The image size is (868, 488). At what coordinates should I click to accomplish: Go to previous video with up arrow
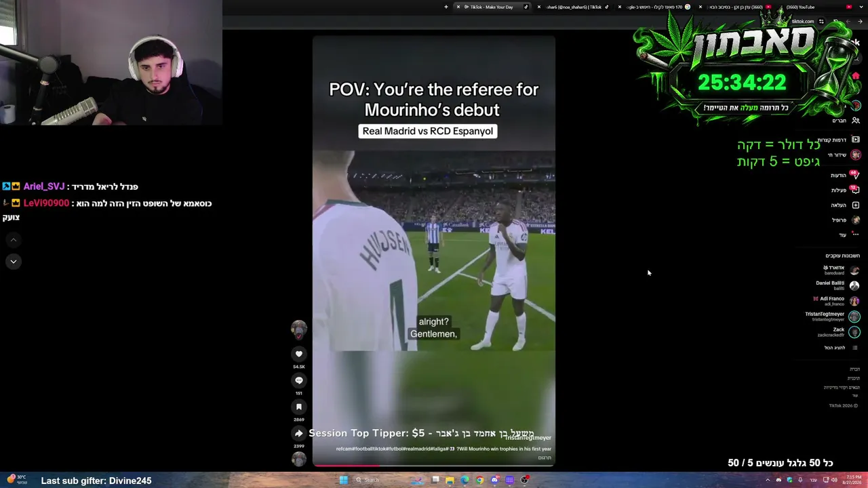pyautogui.click(x=13, y=240)
